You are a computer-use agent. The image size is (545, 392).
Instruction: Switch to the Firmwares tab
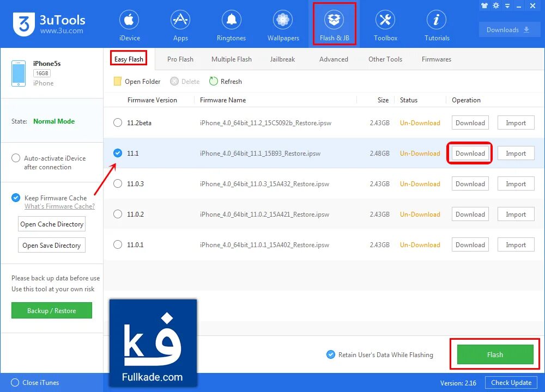tap(436, 59)
